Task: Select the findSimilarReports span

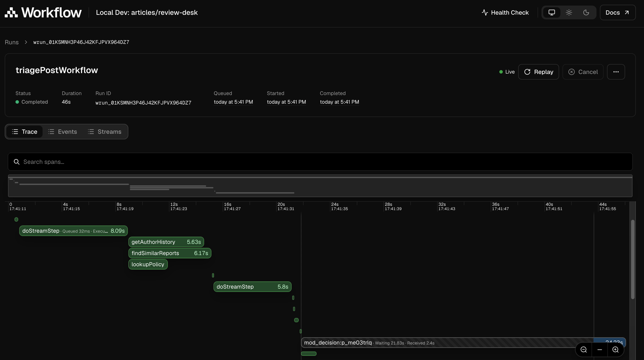Action: pyautogui.click(x=170, y=253)
